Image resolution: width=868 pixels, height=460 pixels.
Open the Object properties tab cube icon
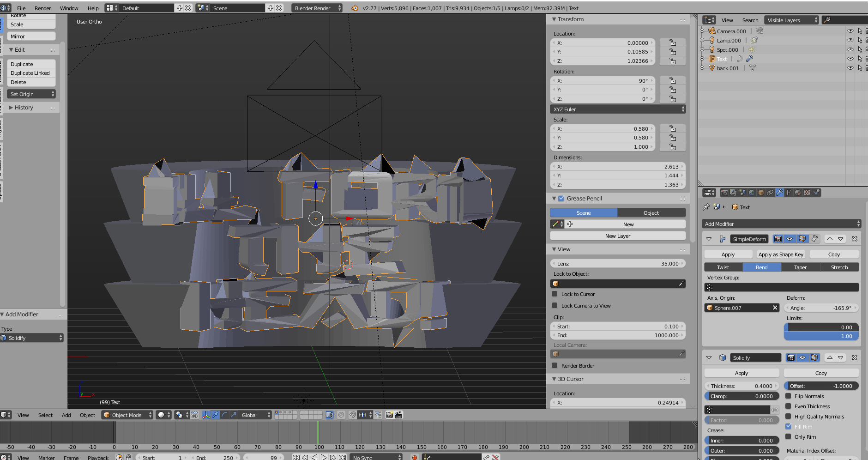(x=761, y=193)
